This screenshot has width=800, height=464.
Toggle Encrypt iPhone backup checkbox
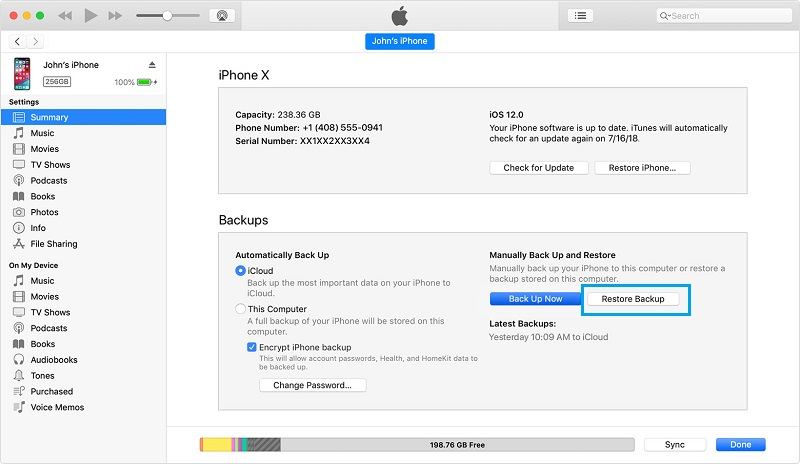coord(252,347)
